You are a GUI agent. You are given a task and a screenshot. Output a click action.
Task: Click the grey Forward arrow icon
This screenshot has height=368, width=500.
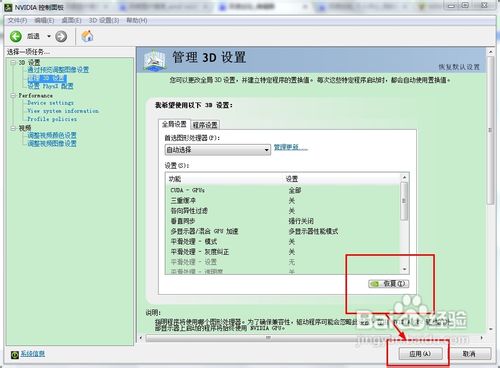coord(61,36)
